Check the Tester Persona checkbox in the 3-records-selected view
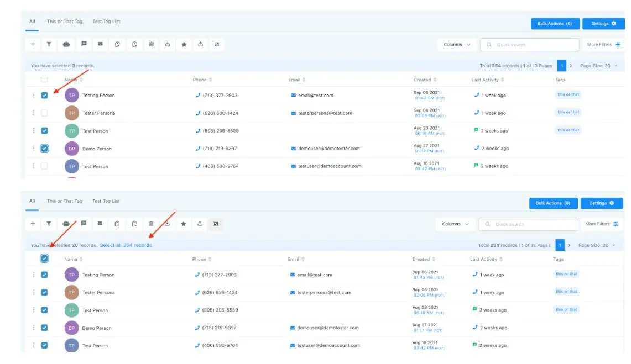631x364 pixels. tap(44, 113)
